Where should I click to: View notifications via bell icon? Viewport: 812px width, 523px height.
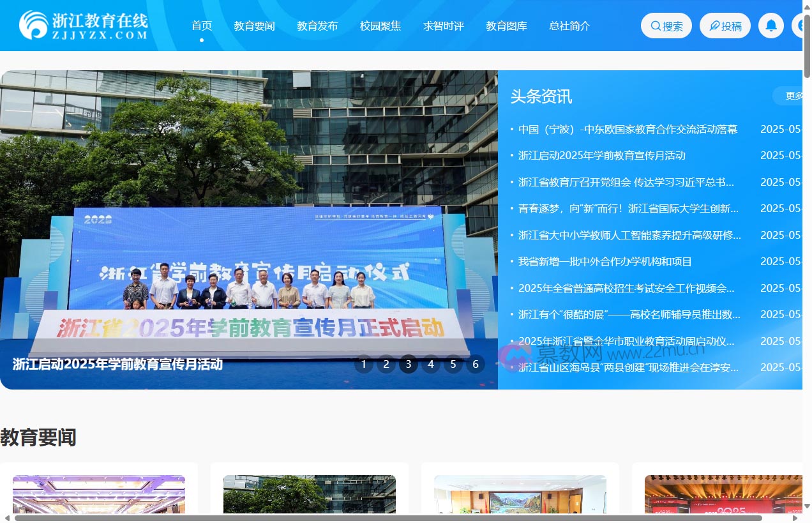point(771,26)
